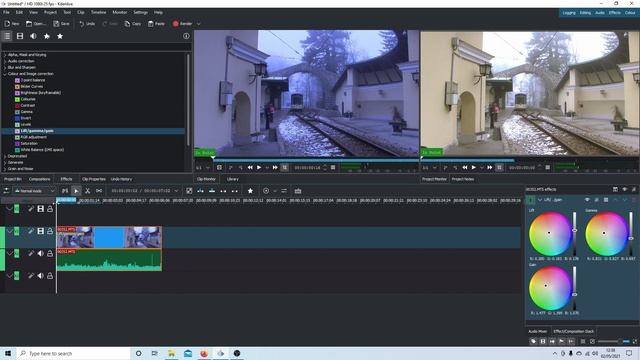Show video effects filter icon
This screenshot has height=360, width=640.
20,36
